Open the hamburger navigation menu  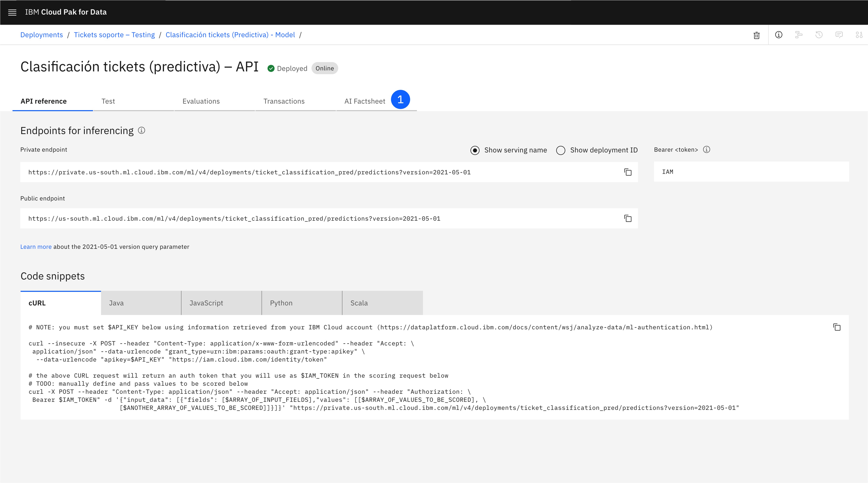(x=12, y=12)
